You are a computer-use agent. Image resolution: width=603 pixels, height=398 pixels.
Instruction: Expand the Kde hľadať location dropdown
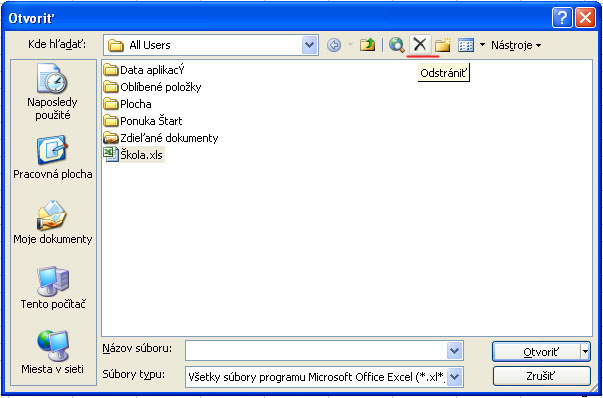[x=310, y=45]
